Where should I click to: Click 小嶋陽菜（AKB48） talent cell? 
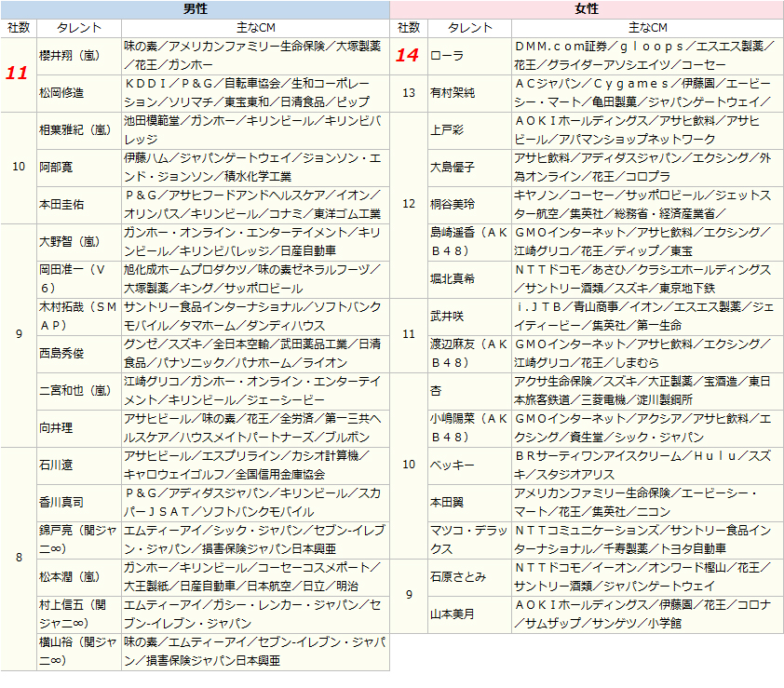[469, 428]
